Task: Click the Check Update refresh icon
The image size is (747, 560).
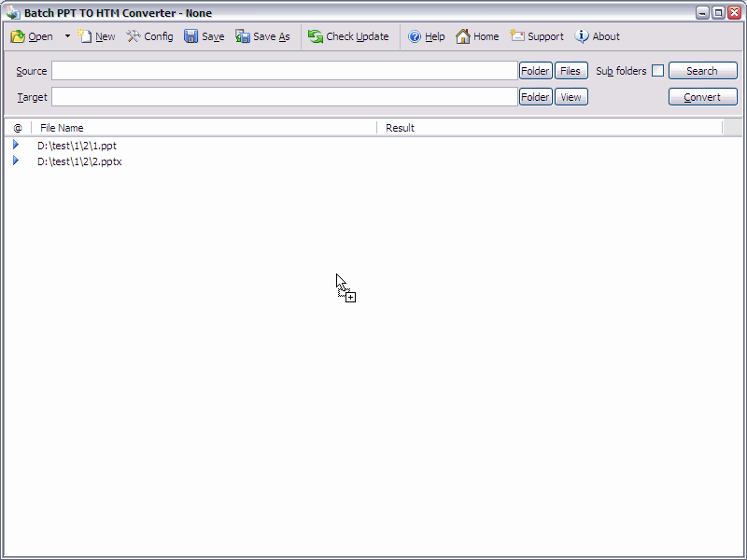Action: click(315, 36)
